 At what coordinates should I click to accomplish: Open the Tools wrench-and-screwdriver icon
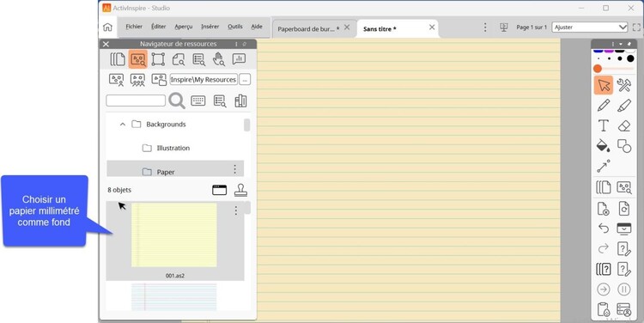624,85
